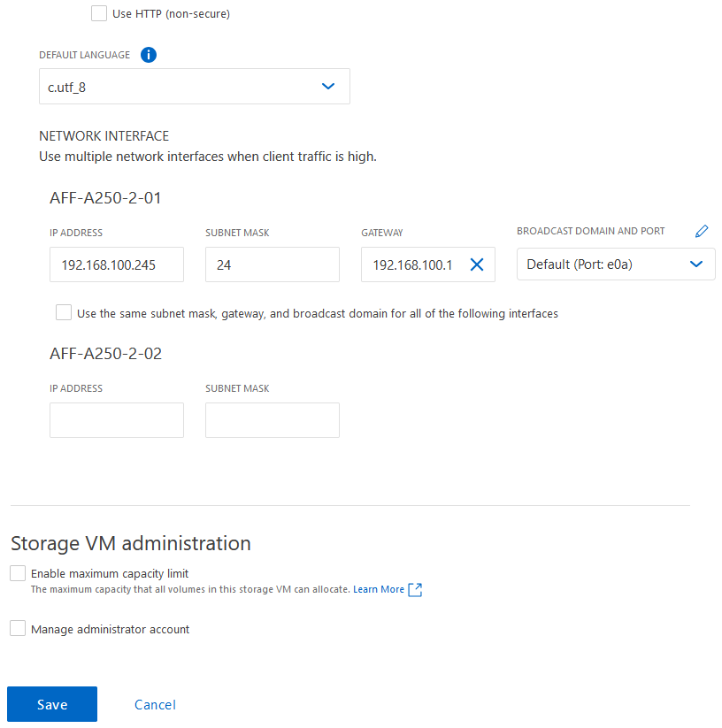Open the default language dropdown
The height and width of the screenshot is (728, 722).
[x=195, y=86]
